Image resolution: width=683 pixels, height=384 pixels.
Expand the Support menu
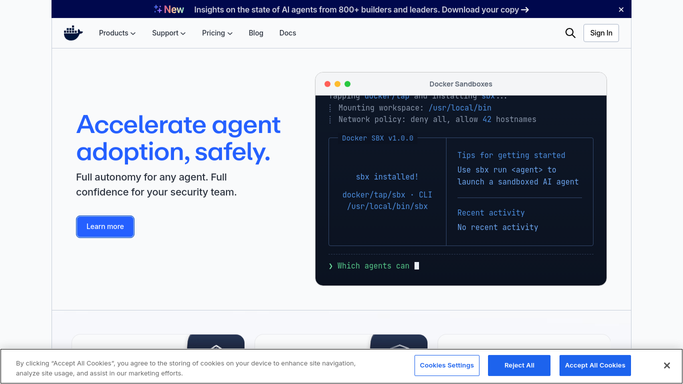click(169, 33)
